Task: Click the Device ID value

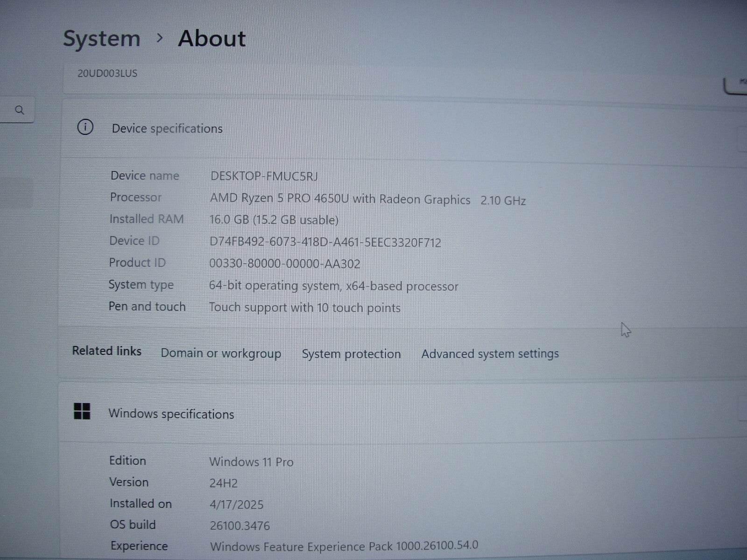Action: tap(325, 242)
